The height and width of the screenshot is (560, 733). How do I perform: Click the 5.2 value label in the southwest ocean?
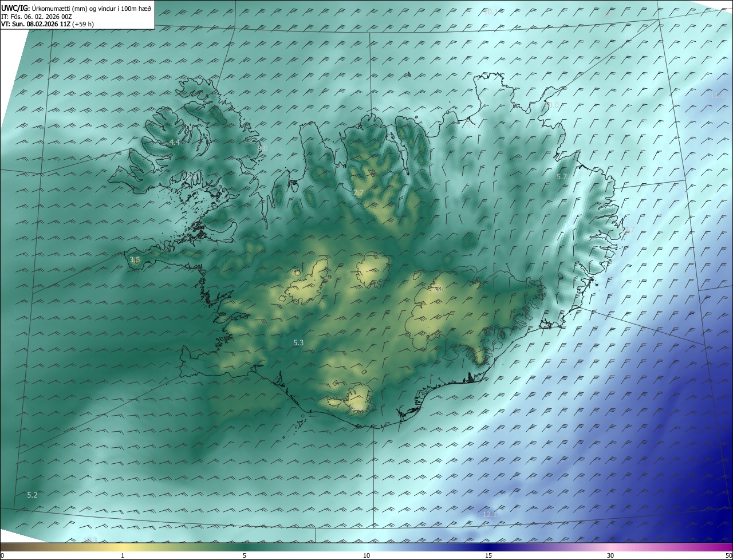[32, 495]
